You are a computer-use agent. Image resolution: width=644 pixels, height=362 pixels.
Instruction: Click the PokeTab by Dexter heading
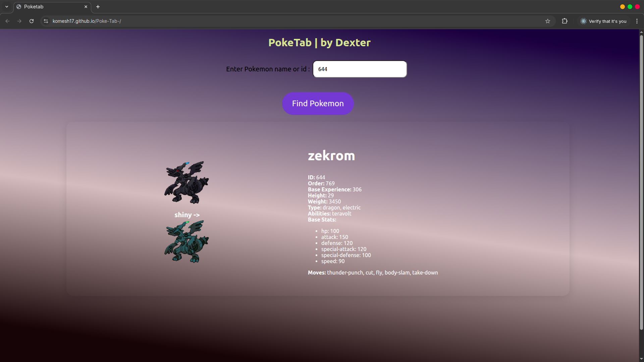(319, 43)
